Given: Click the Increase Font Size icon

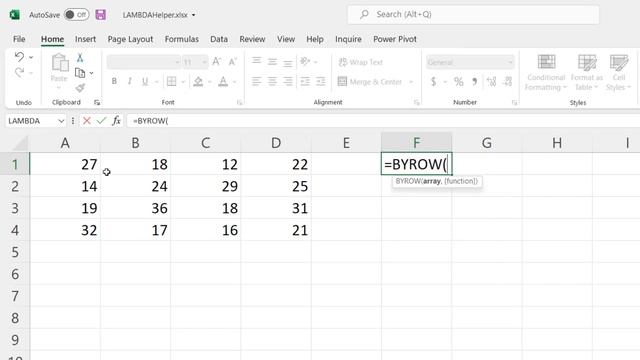Looking at the screenshot, I should (216, 62).
